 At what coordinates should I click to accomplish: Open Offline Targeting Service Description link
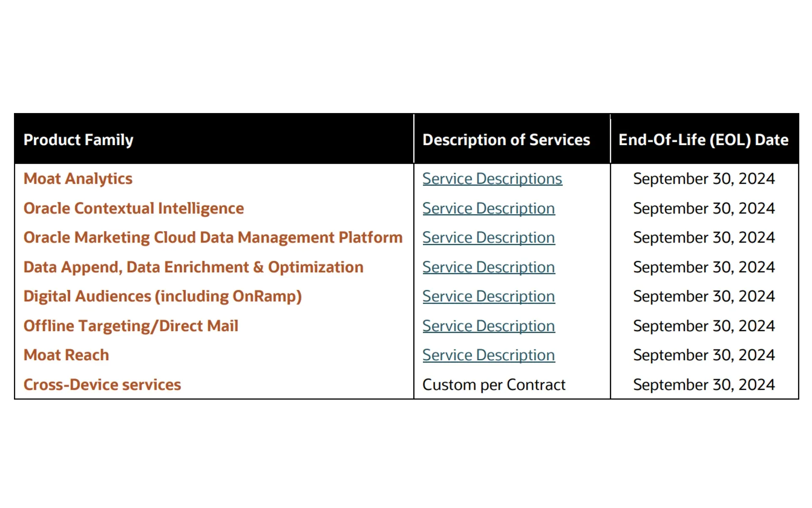click(x=488, y=326)
